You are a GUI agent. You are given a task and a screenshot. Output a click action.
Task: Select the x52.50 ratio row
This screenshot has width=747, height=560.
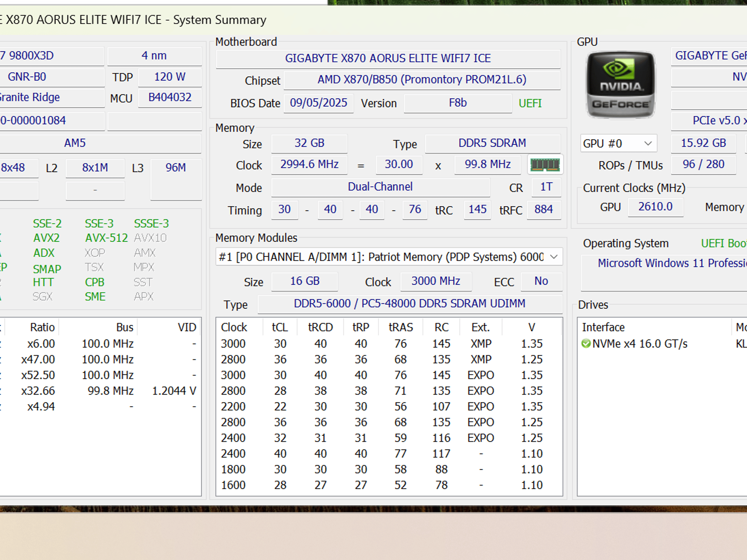100,375
